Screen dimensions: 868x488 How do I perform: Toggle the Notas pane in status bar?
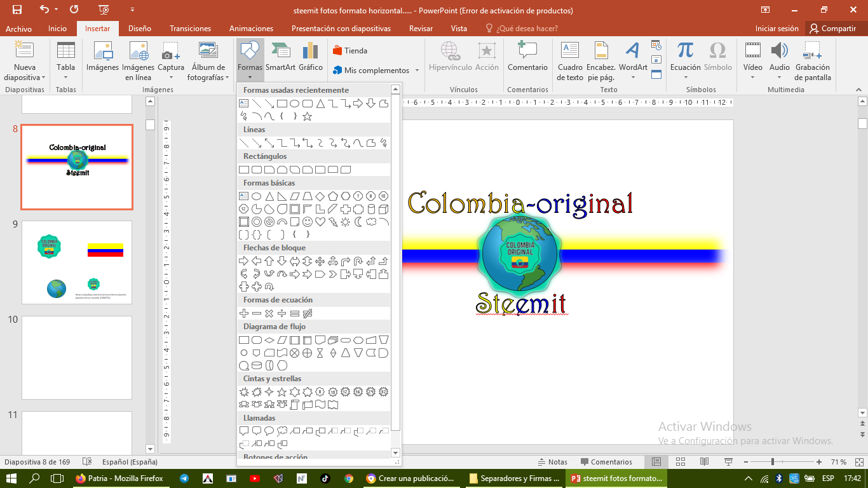553,462
